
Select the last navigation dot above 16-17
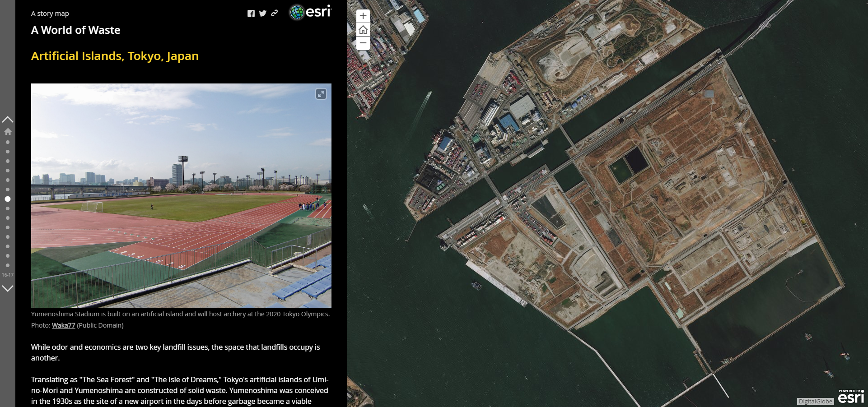pyautogui.click(x=8, y=265)
